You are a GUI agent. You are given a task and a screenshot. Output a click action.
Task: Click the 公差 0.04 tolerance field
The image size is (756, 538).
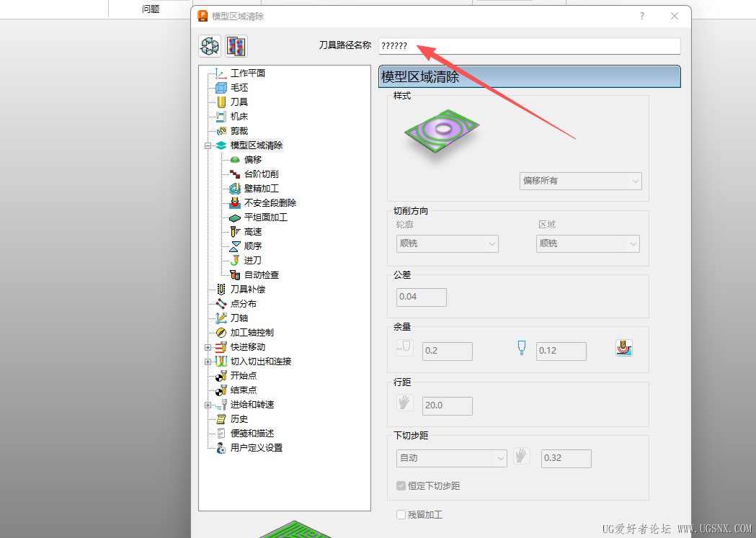[422, 297]
